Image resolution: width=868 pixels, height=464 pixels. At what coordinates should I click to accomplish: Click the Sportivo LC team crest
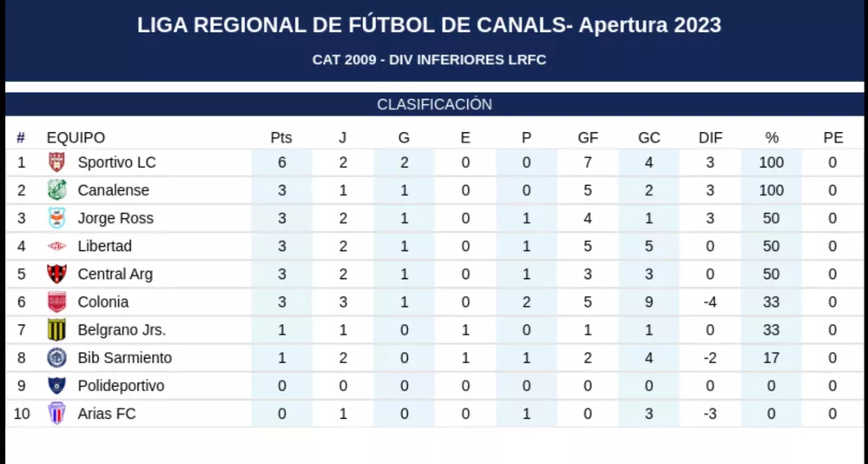point(56,162)
